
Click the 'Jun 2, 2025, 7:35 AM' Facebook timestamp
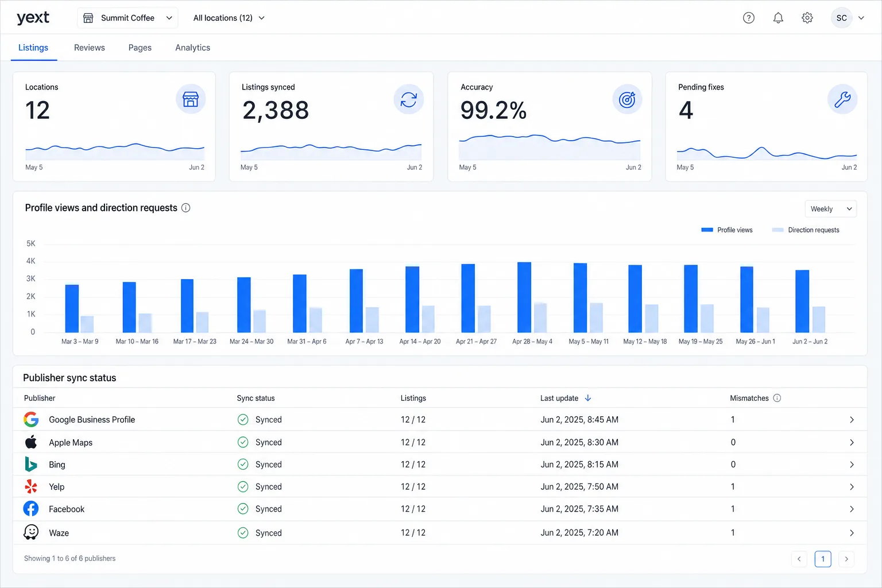(x=579, y=509)
